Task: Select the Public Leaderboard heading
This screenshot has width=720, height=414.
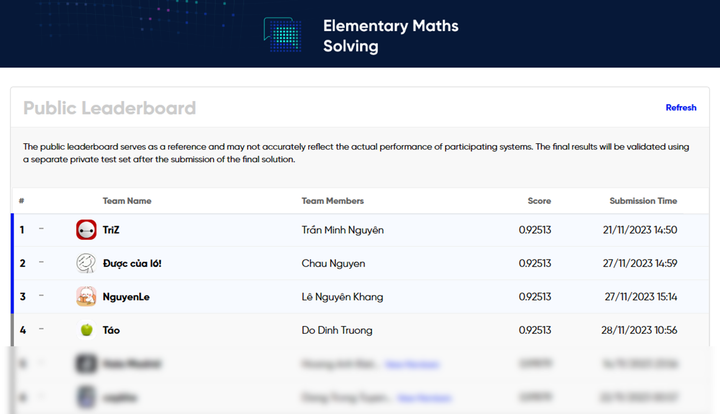Action: coord(109,108)
